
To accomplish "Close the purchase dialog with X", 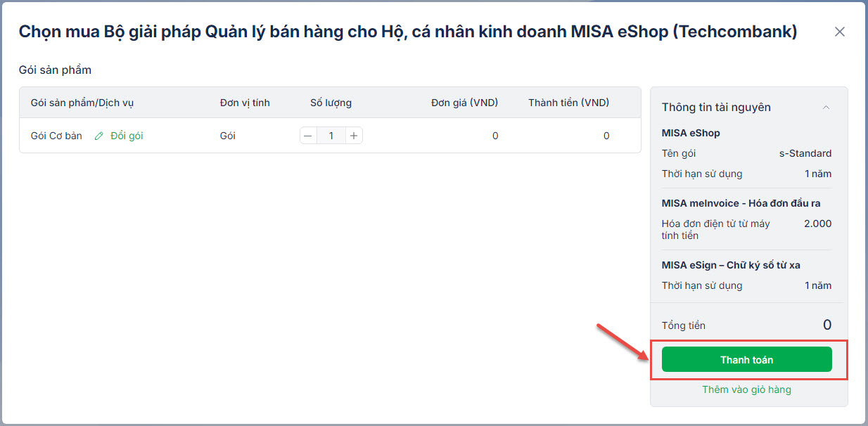I will 839,32.
